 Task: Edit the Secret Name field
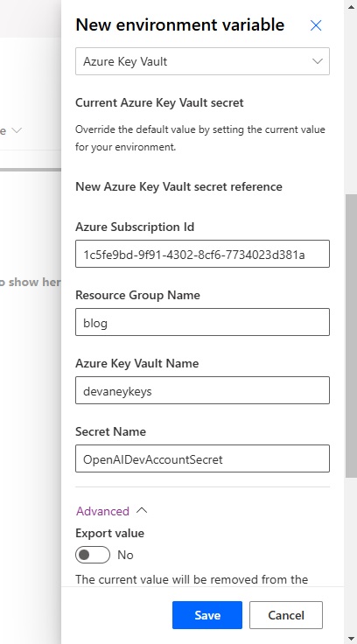tap(202, 458)
